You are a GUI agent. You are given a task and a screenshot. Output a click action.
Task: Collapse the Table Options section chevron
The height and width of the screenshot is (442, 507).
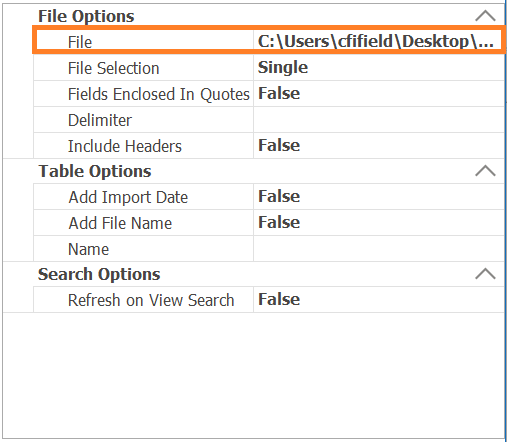485,171
